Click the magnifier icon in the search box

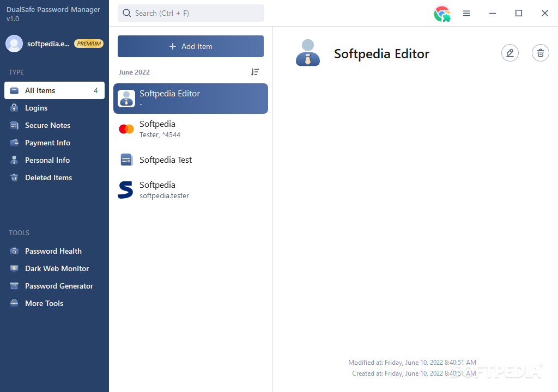click(x=126, y=13)
